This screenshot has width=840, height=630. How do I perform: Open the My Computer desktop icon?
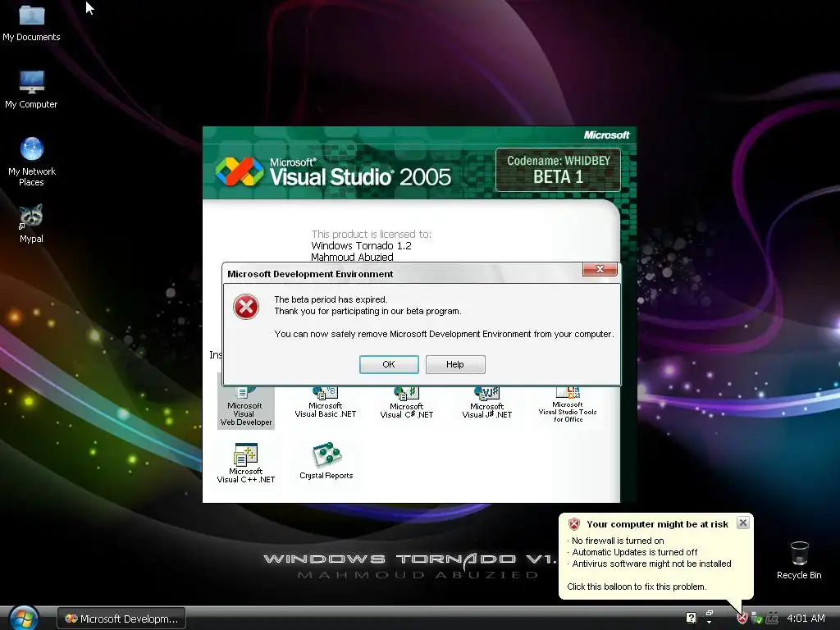point(31,89)
